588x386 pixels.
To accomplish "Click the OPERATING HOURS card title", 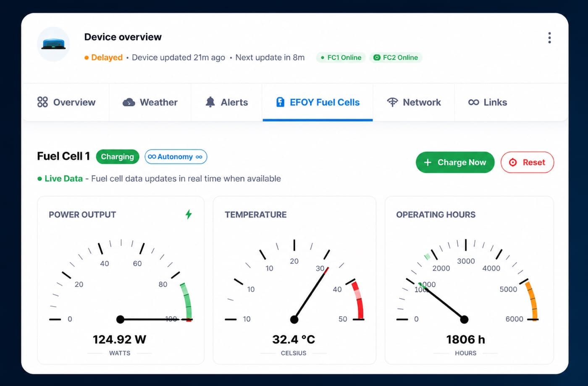I will (436, 215).
